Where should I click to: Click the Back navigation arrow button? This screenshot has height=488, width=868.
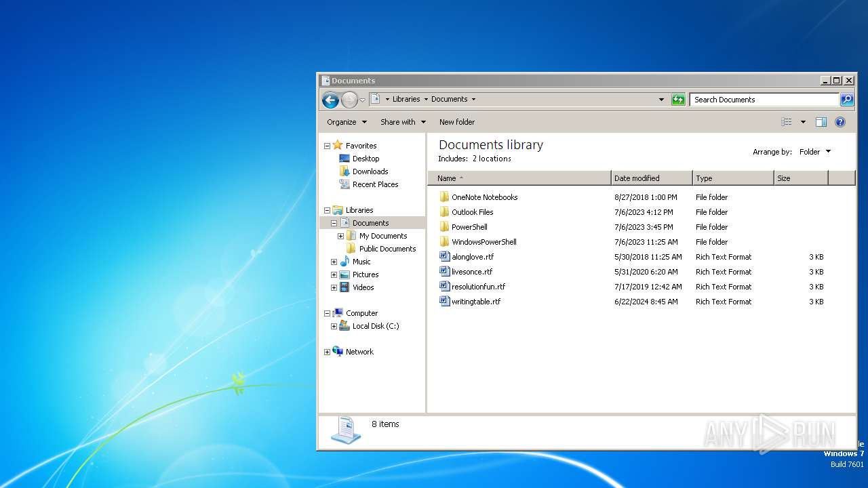pyautogui.click(x=330, y=100)
